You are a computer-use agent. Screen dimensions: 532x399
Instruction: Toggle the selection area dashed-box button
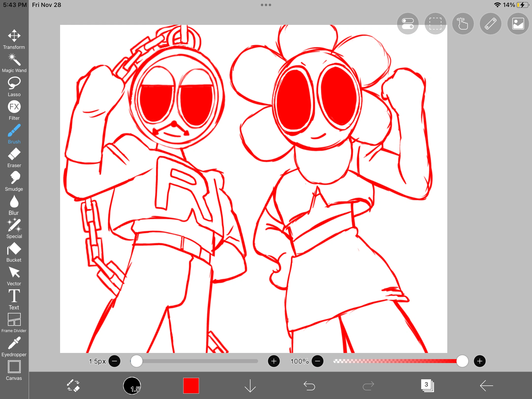pyautogui.click(x=435, y=24)
